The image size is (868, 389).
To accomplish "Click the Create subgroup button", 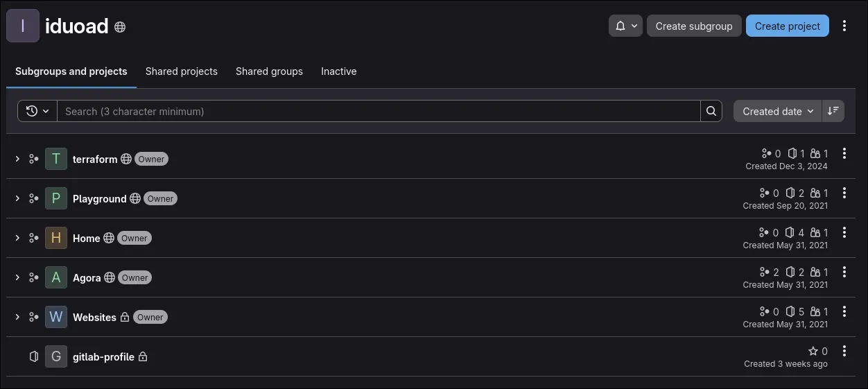I will point(694,26).
